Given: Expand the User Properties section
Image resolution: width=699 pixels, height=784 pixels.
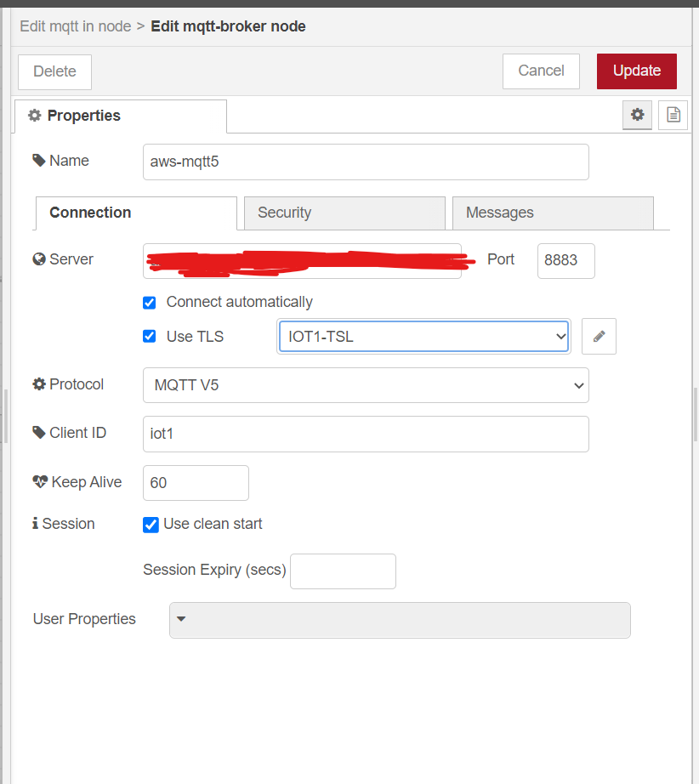Looking at the screenshot, I should click(181, 620).
